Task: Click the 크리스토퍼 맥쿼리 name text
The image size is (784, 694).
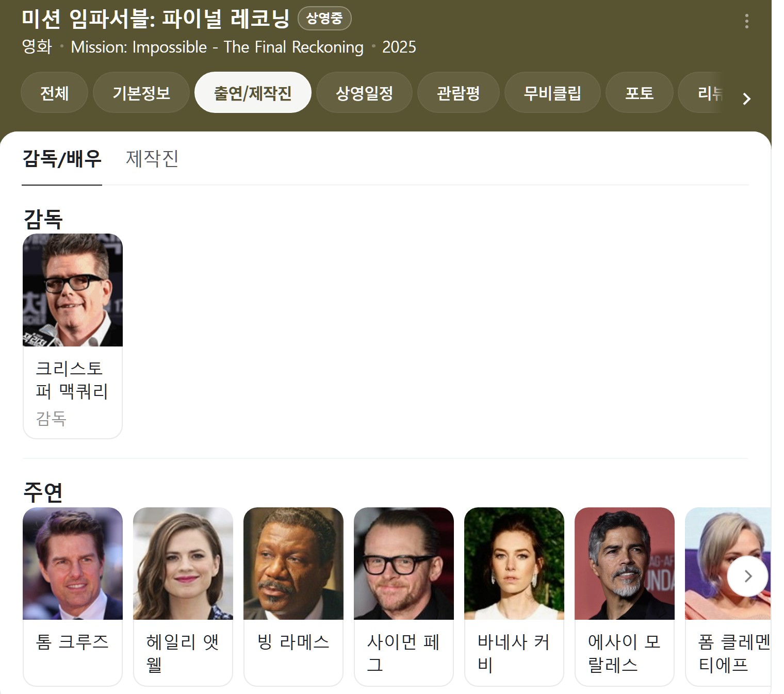Action: point(72,380)
